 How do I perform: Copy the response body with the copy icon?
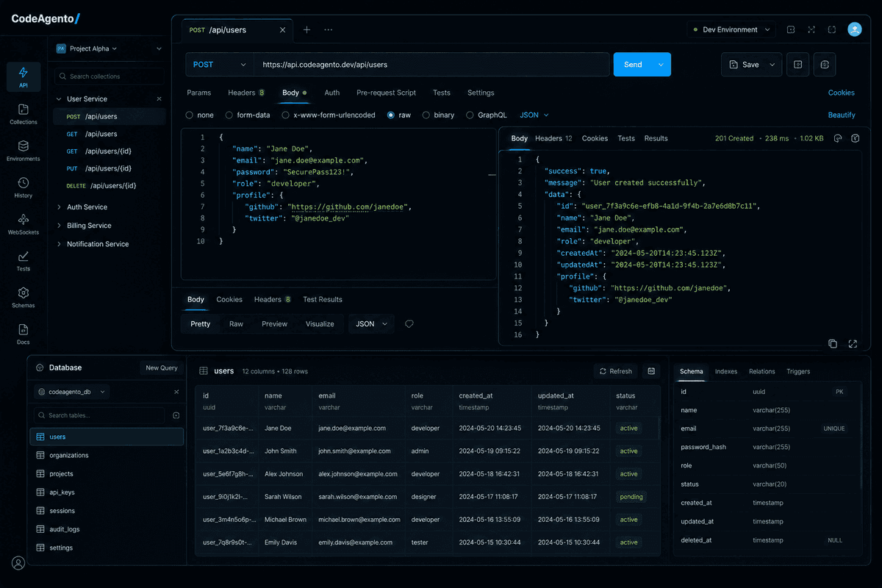pos(833,343)
